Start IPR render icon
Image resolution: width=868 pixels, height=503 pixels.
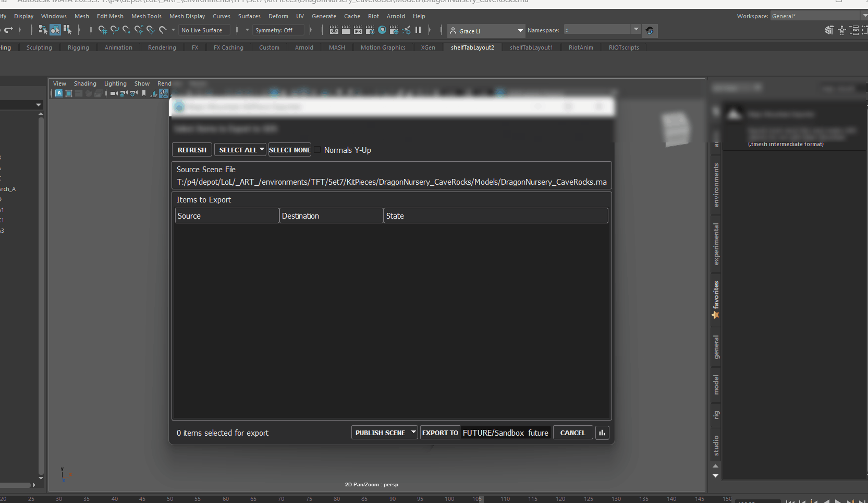[358, 30]
